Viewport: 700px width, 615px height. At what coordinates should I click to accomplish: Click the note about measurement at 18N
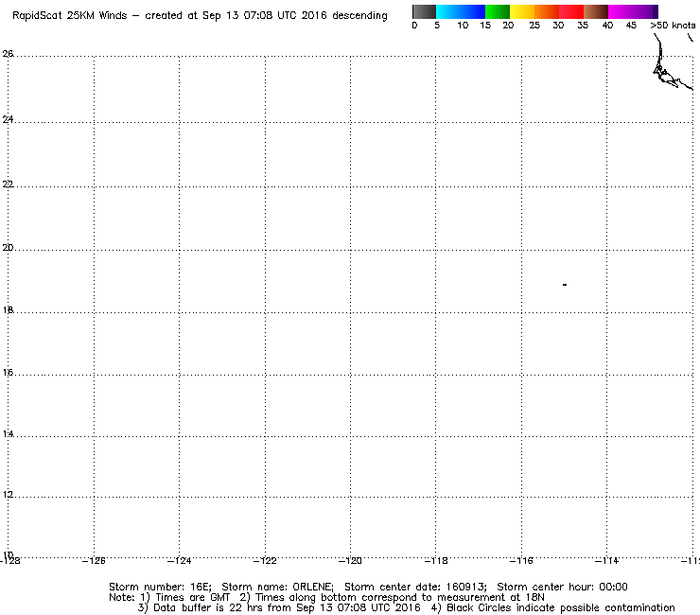[x=392, y=598]
